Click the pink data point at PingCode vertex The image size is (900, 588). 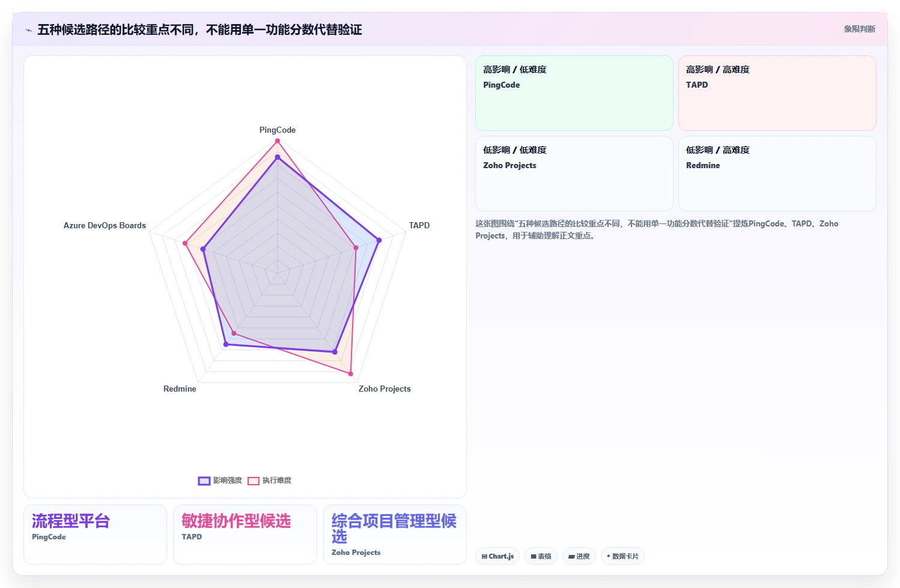(278, 141)
